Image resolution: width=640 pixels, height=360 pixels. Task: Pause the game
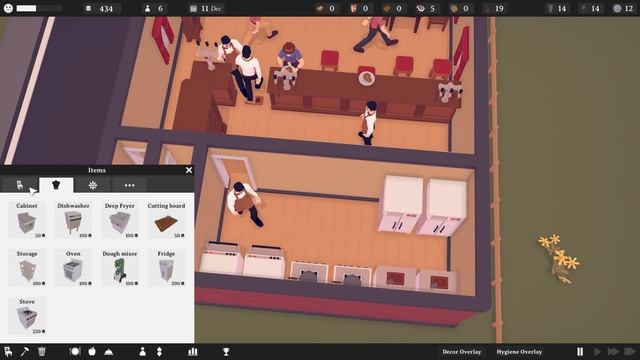580,351
